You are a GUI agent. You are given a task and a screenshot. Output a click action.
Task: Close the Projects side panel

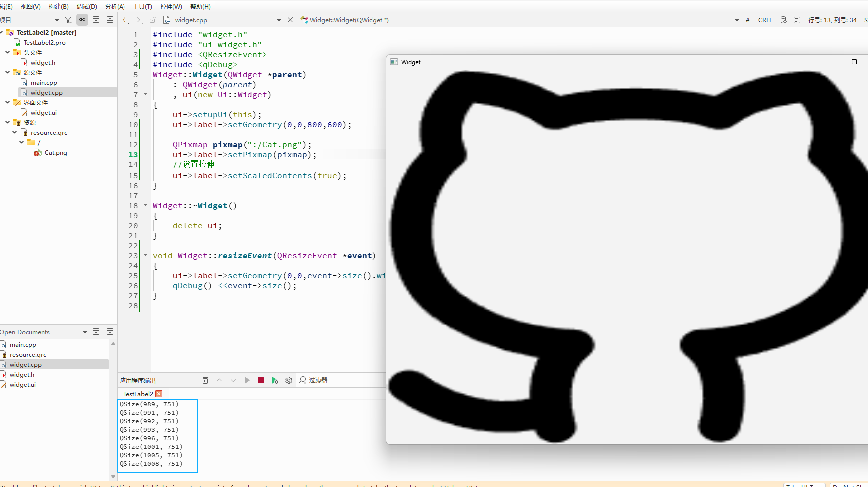pos(110,20)
